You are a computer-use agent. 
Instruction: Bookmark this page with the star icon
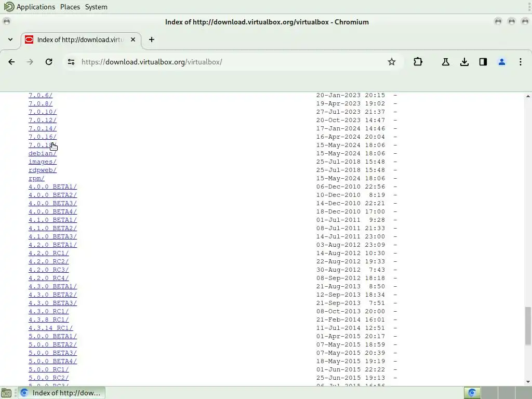392,62
